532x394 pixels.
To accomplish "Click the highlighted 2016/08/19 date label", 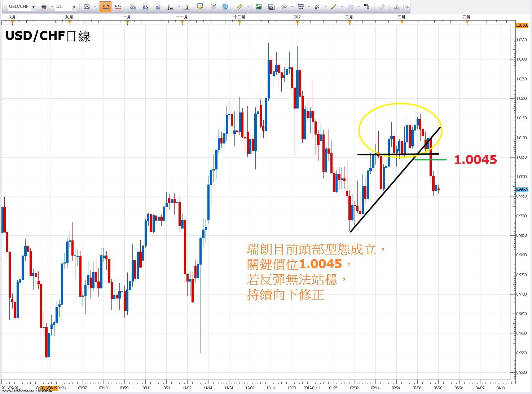I will (x=49, y=388).
